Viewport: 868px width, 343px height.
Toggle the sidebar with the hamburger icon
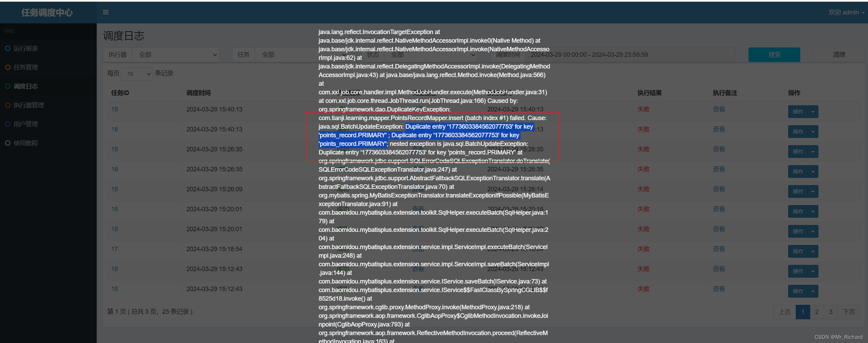point(106,12)
